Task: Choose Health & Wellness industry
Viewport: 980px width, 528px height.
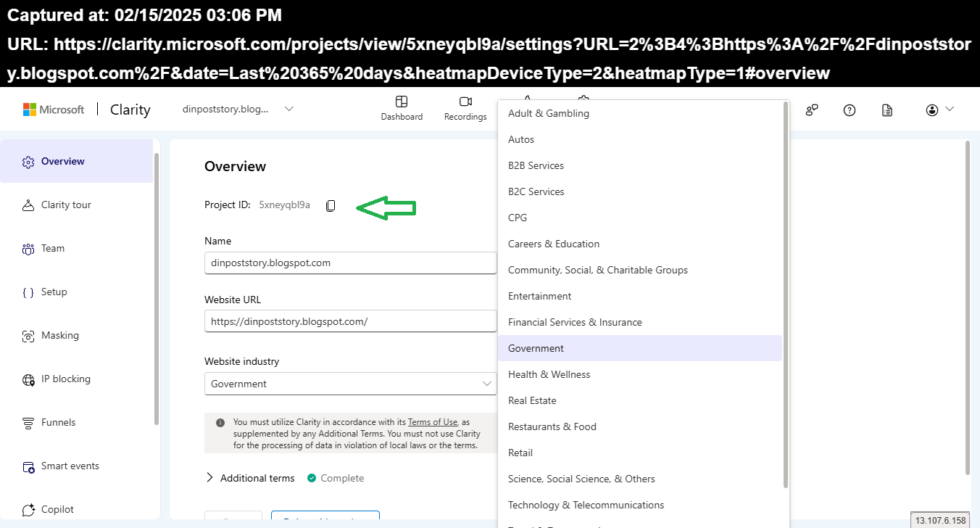Action: coord(640,374)
